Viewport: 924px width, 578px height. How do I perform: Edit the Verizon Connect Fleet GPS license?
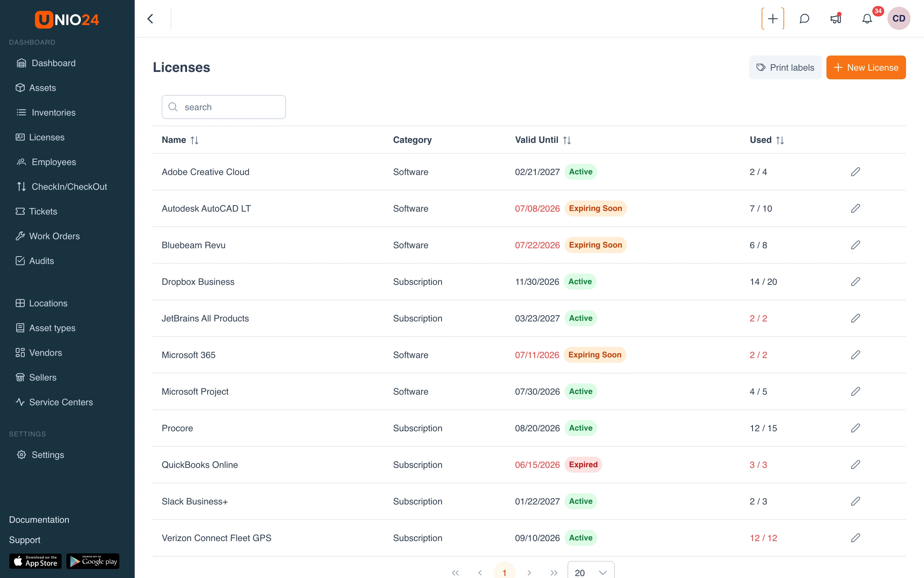tap(855, 538)
